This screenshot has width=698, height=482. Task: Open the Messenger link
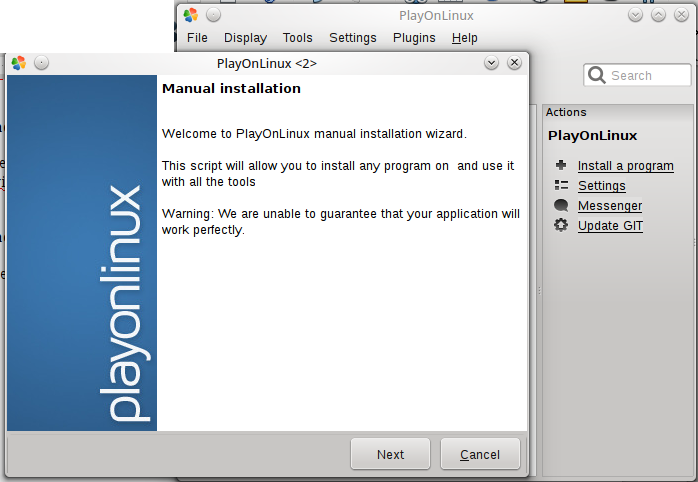coord(610,206)
